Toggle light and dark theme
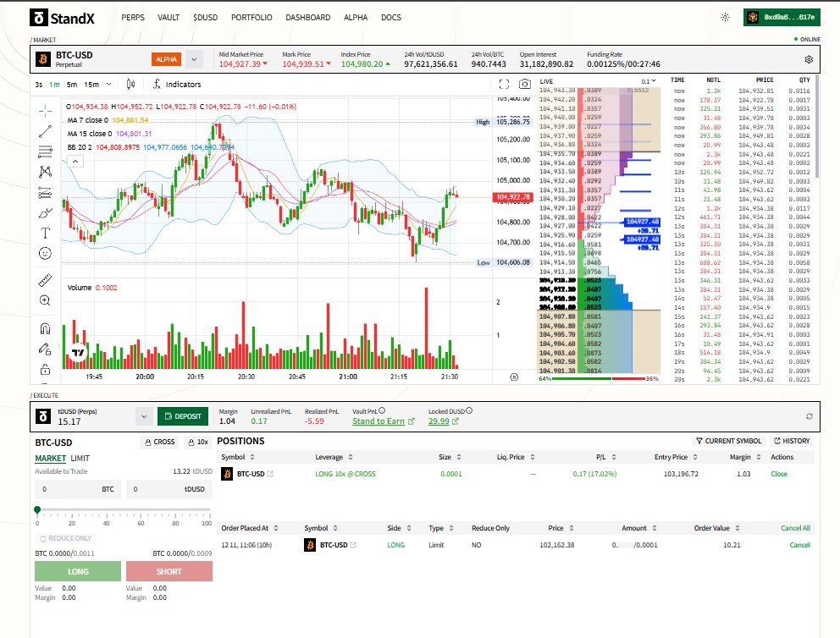The height and width of the screenshot is (638, 840). [725, 17]
